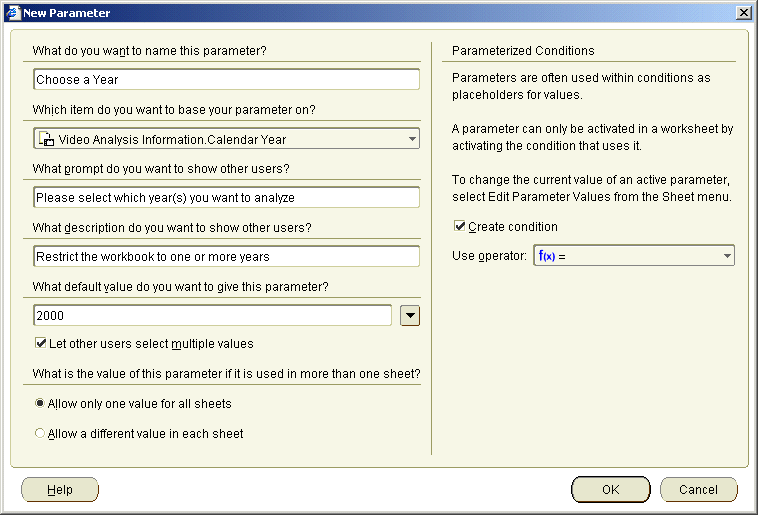This screenshot has height=515, width=758.
Task: Click the Parameterized Conditions heading text
Action: (x=523, y=51)
